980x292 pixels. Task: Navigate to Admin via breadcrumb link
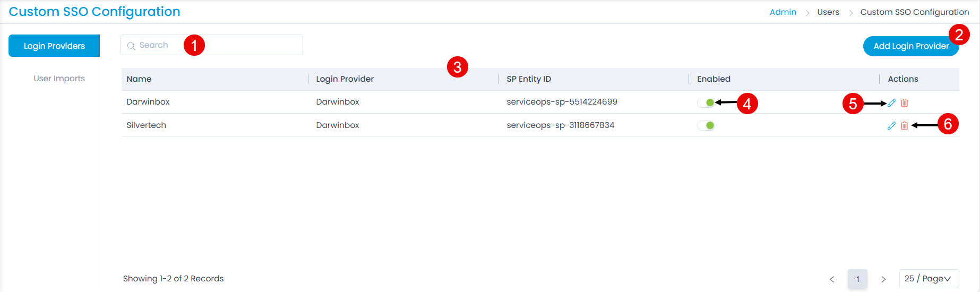pos(783,12)
